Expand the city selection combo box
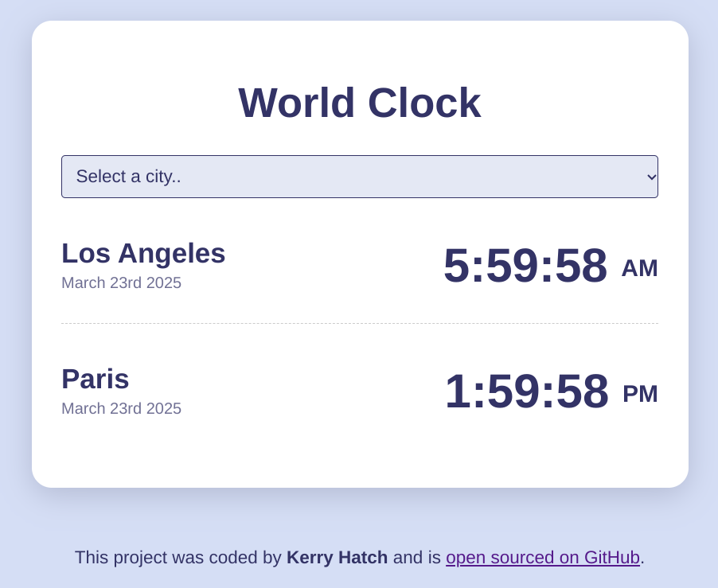 (359, 176)
